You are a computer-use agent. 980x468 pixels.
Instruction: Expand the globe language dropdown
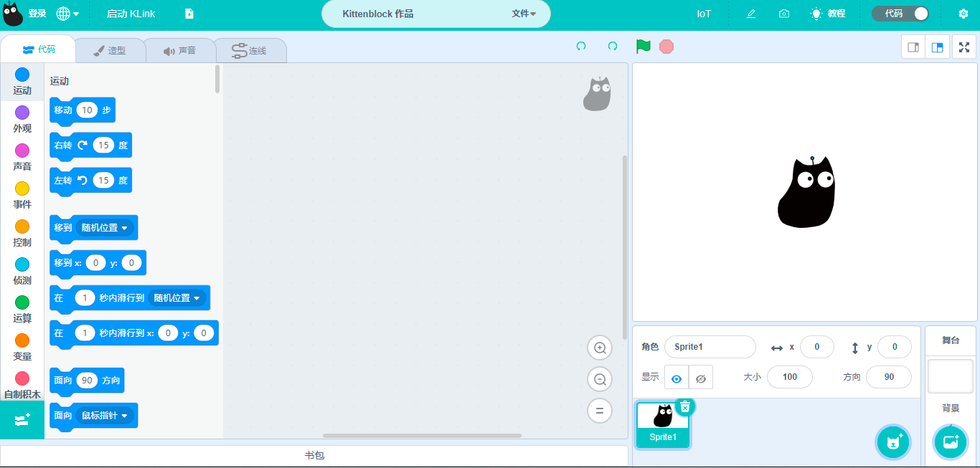pos(67,14)
